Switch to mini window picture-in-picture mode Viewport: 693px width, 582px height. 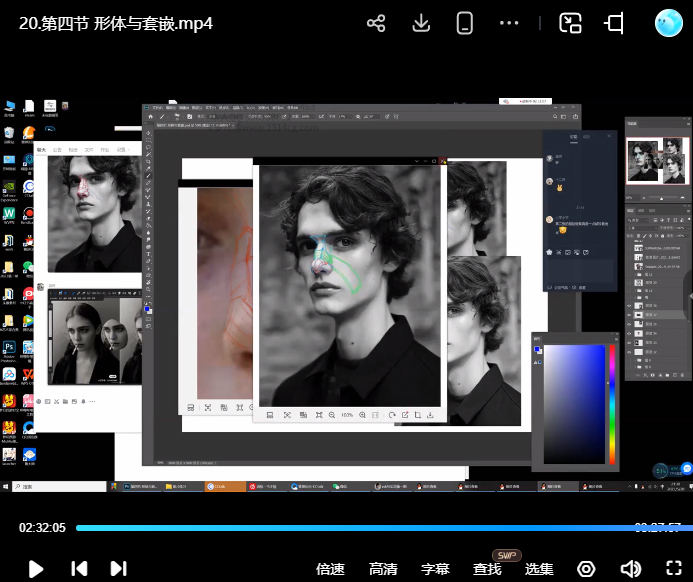[x=570, y=23]
